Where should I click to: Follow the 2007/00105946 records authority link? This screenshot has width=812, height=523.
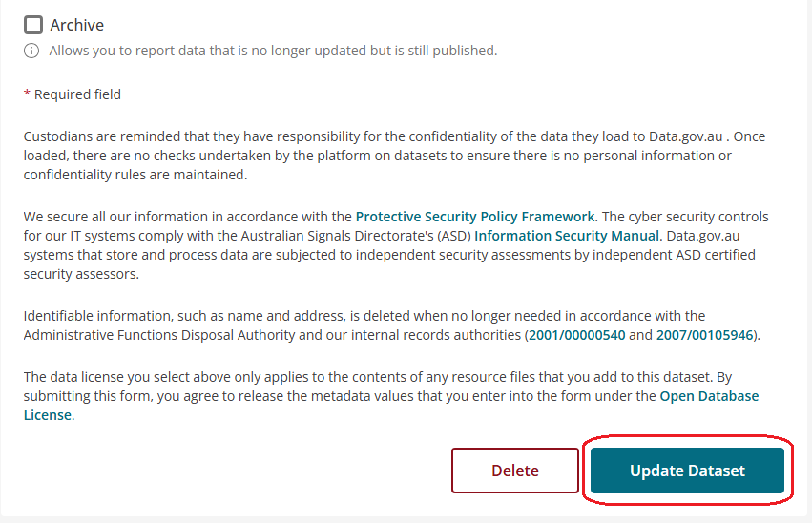click(704, 335)
